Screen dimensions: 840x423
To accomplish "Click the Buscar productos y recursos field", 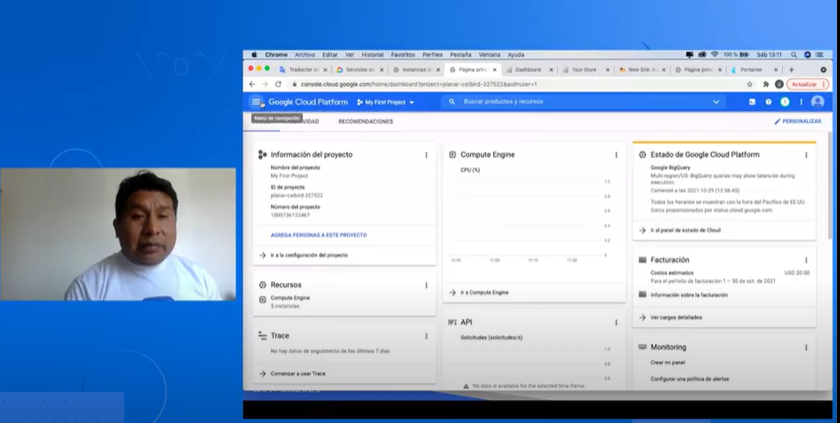I will (x=584, y=102).
